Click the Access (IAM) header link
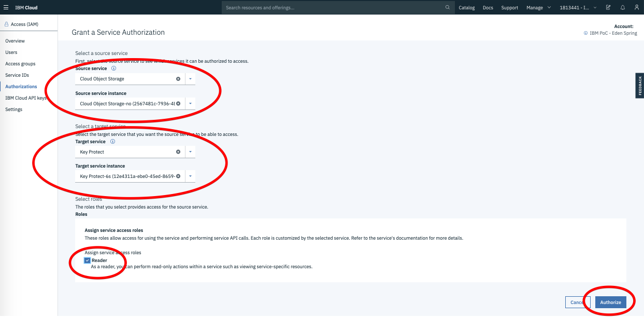Viewport: 644px width, 317px height. (x=24, y=24)
